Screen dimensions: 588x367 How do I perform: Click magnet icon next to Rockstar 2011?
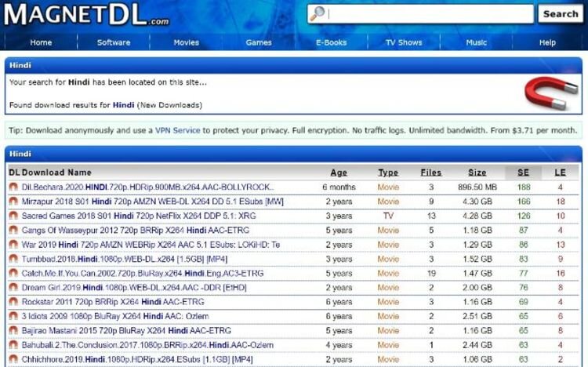13,302
